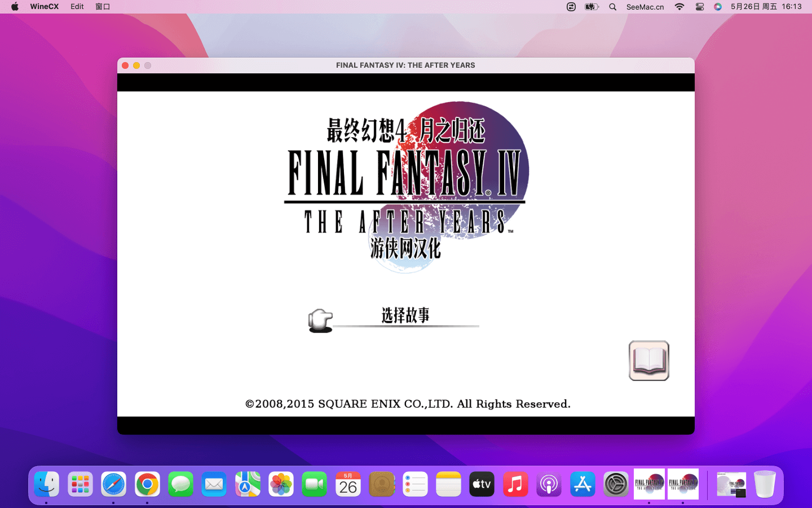Screen dimensions: 812x508
Task: Open Safari browser in the dock
Action: [113, 484]
